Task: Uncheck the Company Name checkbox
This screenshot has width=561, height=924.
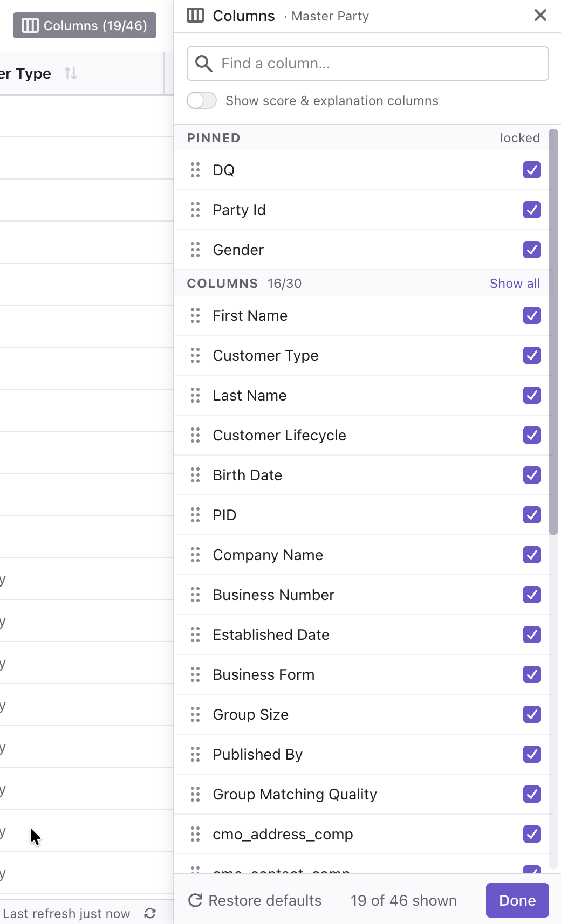Action: tap(532, 555)
